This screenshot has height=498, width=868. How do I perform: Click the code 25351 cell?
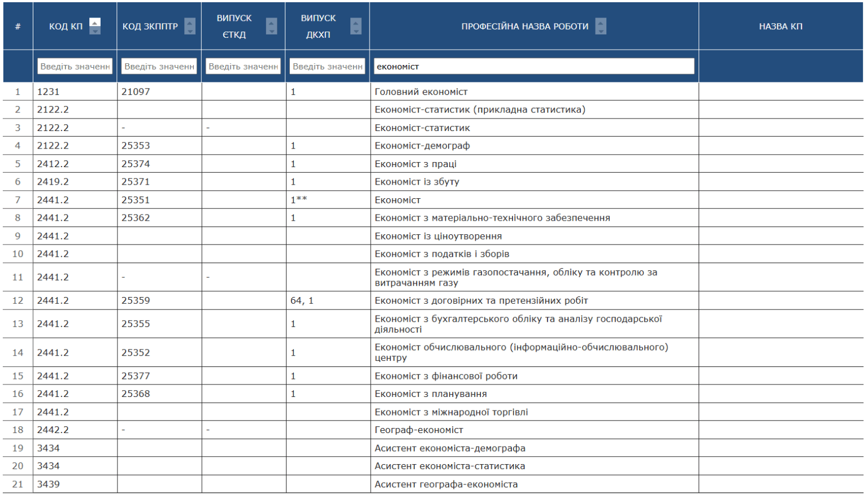pyautogui.click(x=136, y=200)
